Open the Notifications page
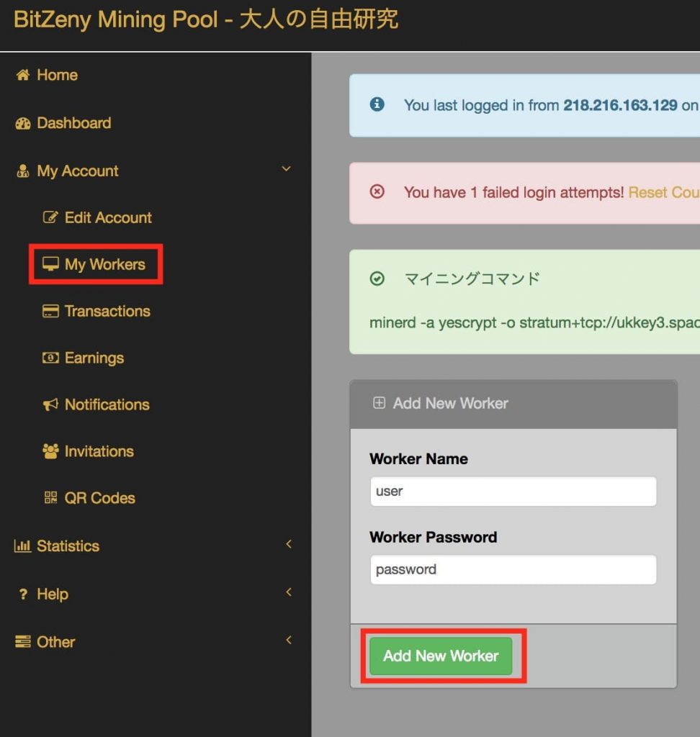700x737 pixels. [x=107, y=404]
